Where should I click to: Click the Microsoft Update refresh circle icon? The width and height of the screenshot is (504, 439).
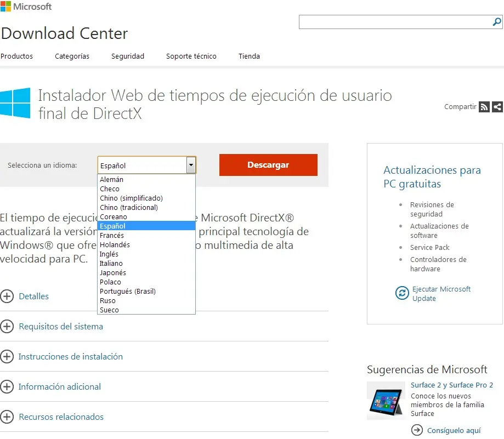402,293
